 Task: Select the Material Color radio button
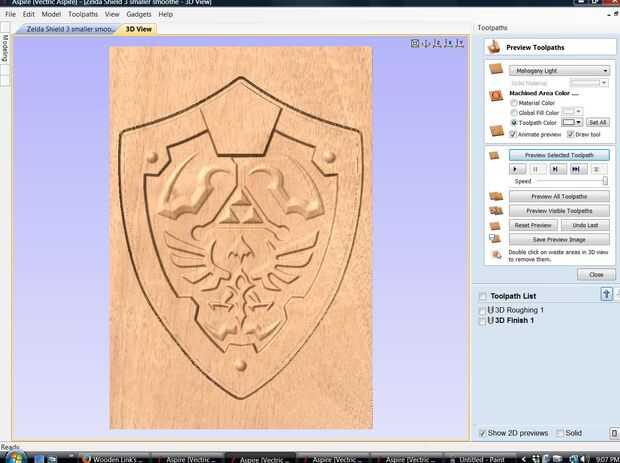tap(514, 103)
